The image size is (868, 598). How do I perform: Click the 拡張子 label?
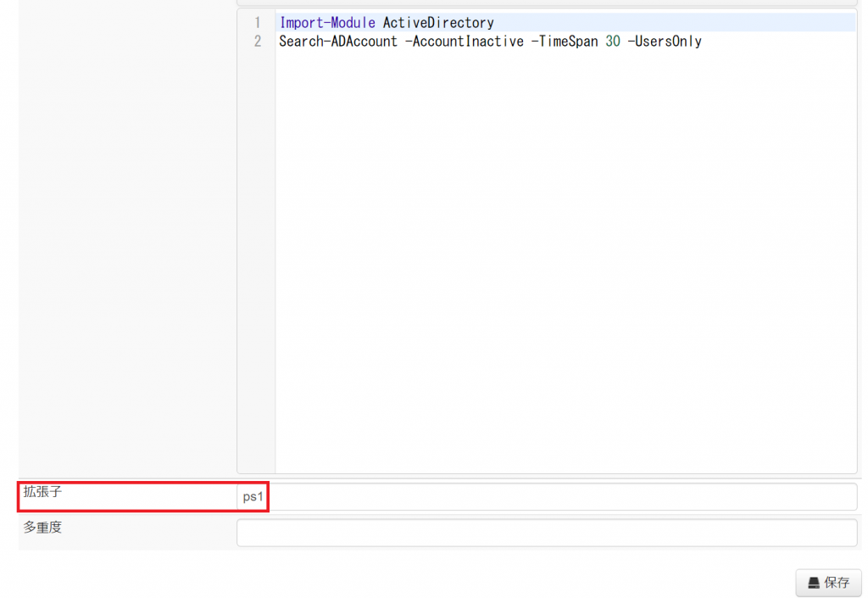pos(42,492)
